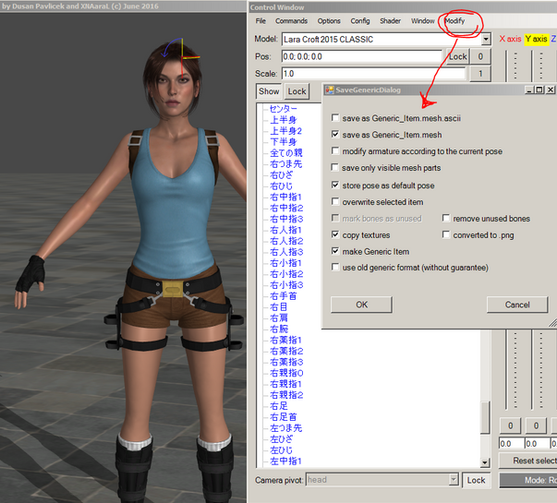
Task: Click the 0 button below X axis slider
Action: tap(510, 426)
